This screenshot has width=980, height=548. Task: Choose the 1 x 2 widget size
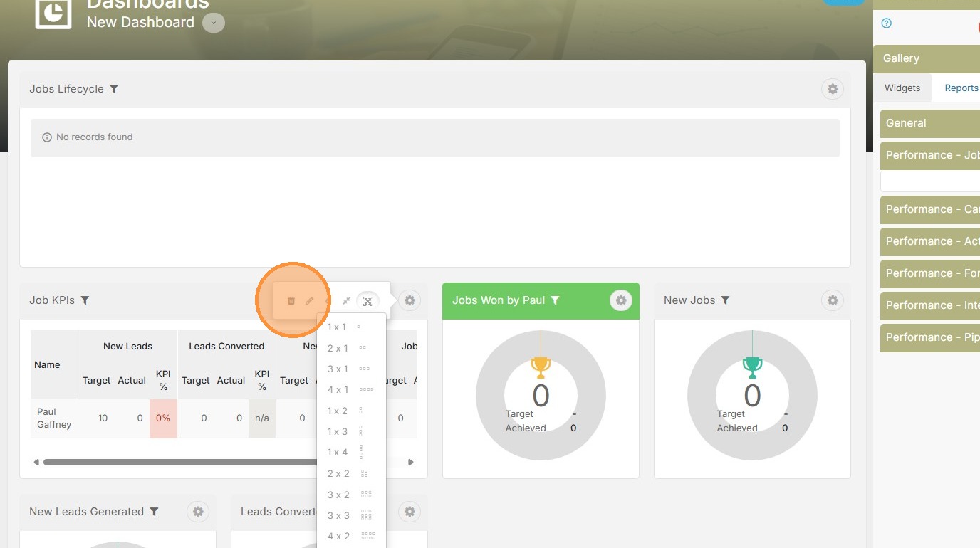pyautogui.click(x=351, y=411)
